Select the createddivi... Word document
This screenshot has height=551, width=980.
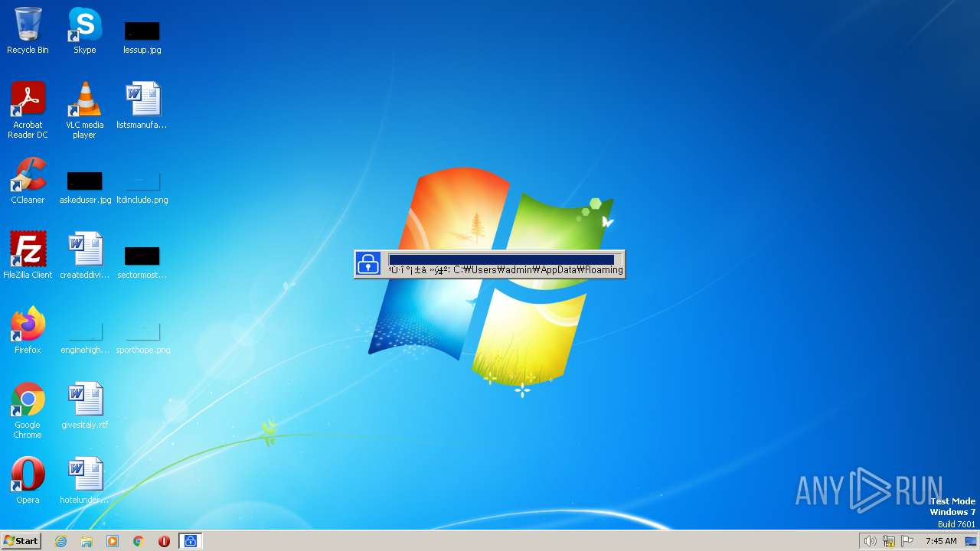click(84, 255)
